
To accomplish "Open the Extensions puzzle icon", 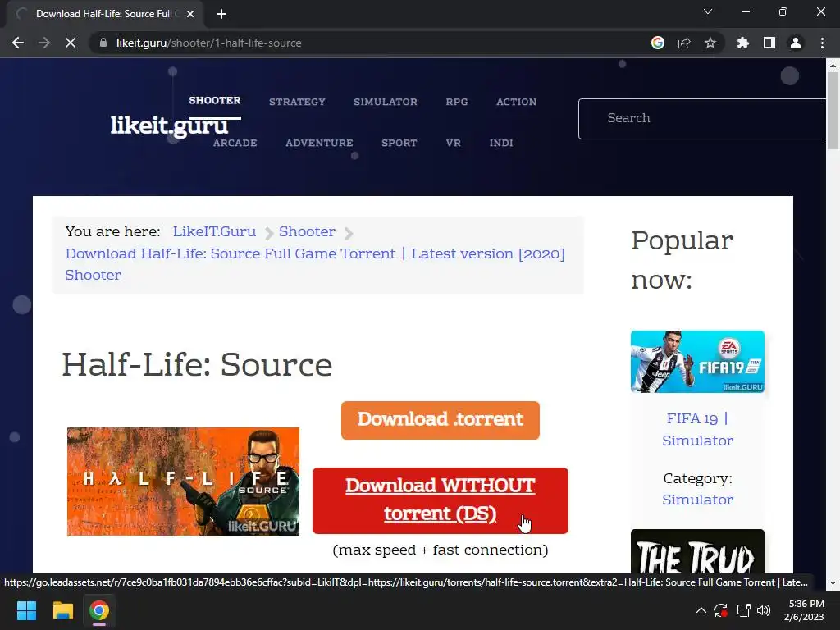I will click(743, 43).
